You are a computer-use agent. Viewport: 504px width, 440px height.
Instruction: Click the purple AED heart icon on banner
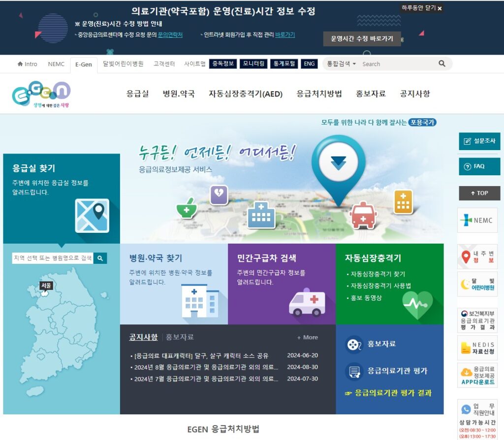[x=219, y=194]
